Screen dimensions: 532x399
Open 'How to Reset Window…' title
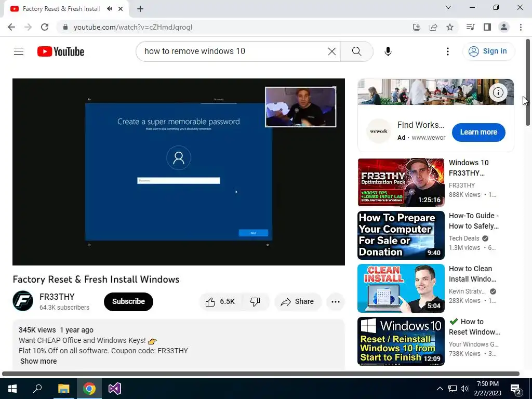pos(474,327)
